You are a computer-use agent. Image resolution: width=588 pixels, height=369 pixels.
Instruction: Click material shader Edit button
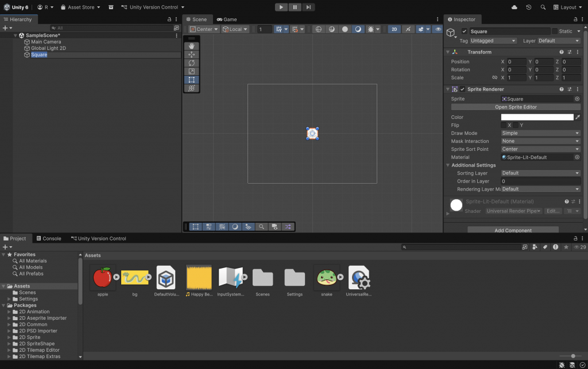[x=553, y=211]
